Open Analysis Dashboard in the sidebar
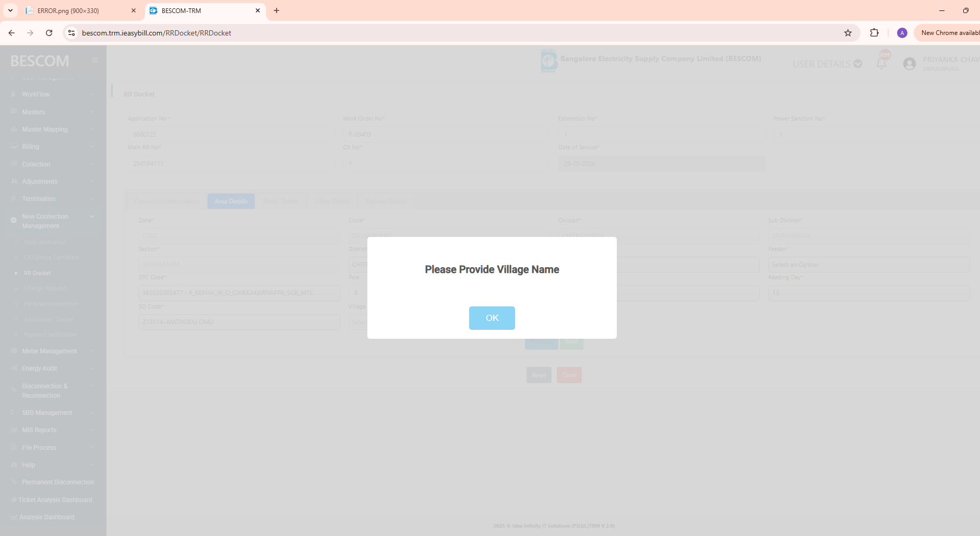 pos(47,517)
